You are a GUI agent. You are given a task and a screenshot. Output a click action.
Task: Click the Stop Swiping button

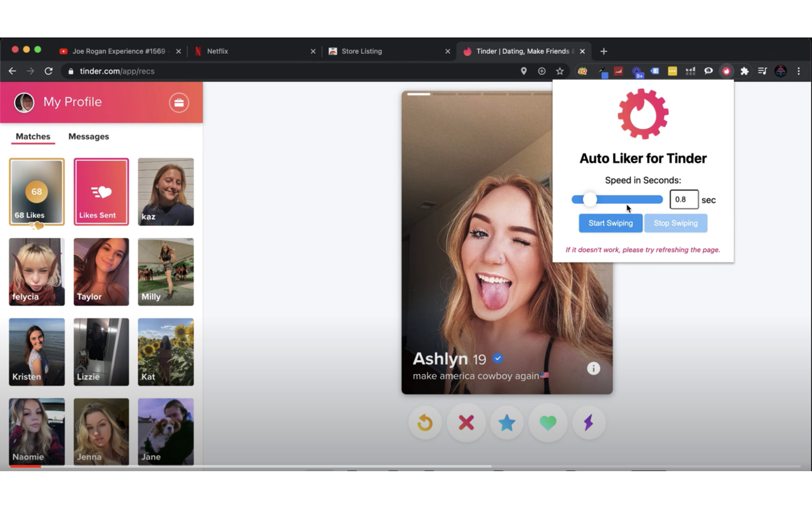coord(676,223)
